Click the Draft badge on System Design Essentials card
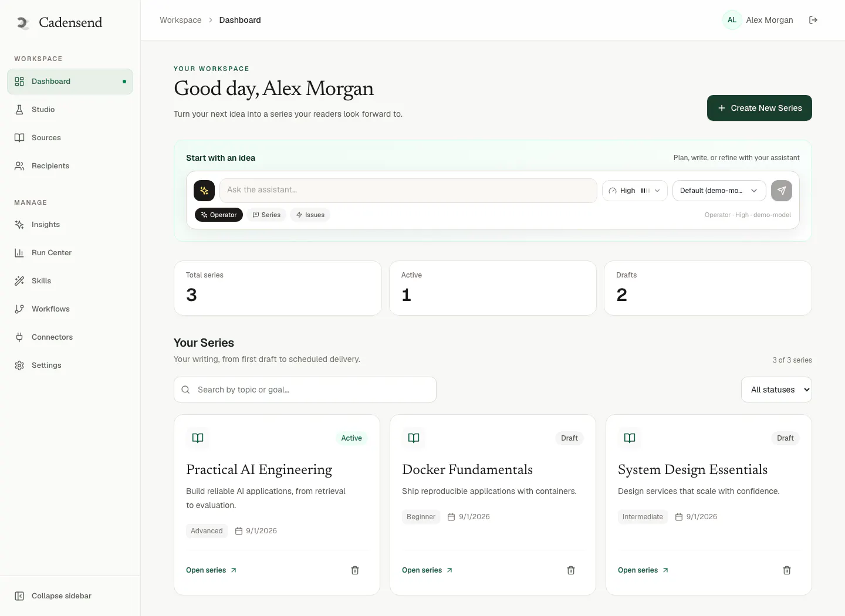The width and height of the screenshot is (845, 616). pos(785,438)
